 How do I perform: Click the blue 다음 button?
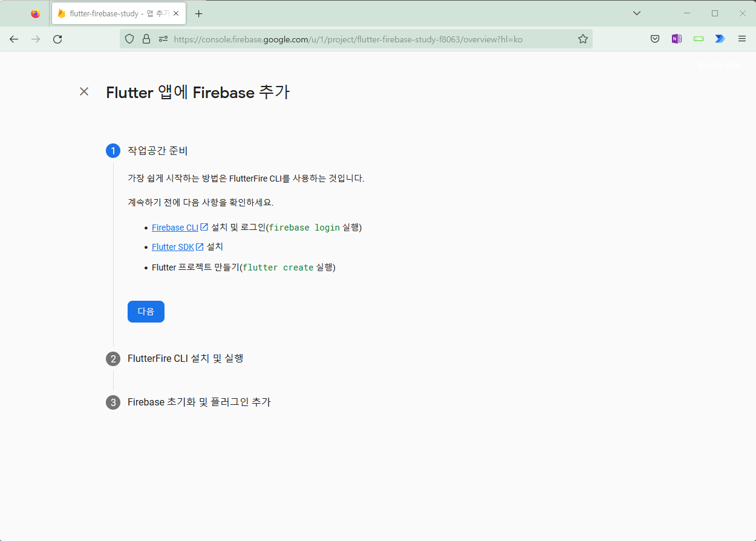[146, 312]
